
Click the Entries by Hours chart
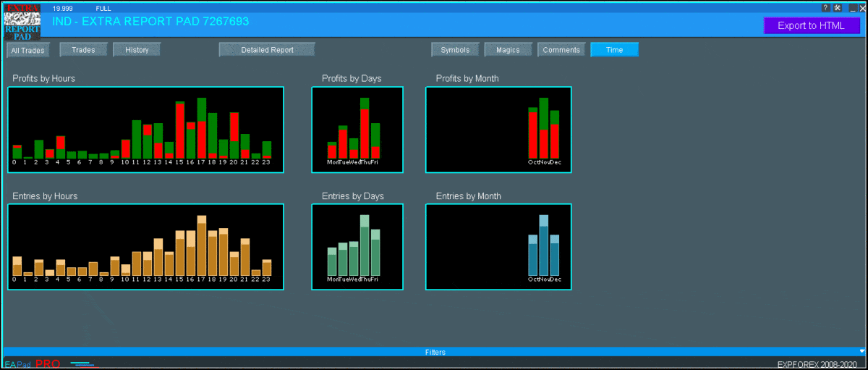point(145,247)
